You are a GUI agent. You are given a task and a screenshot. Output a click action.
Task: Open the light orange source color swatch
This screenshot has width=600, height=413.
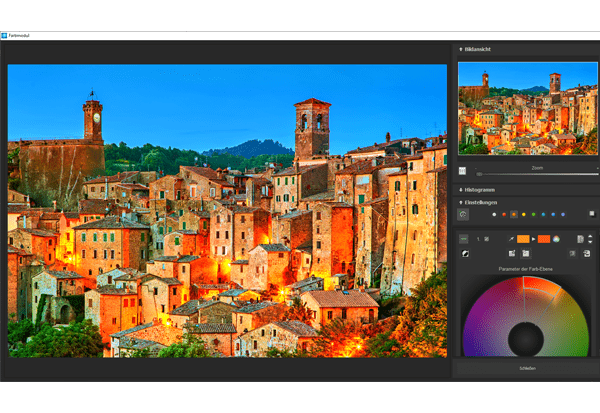(523, 239)
